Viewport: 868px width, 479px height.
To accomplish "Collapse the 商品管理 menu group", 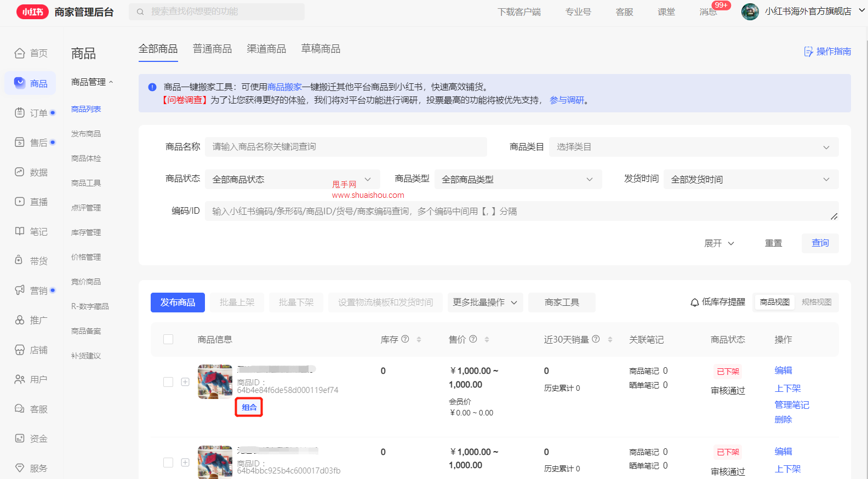I will pyautogui.click(x=92, y=82).
